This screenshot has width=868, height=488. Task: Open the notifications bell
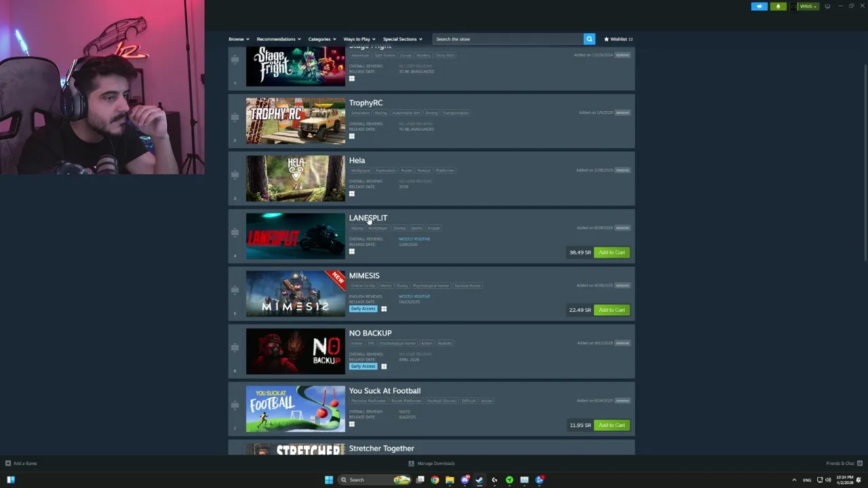[x=778, y=6]
